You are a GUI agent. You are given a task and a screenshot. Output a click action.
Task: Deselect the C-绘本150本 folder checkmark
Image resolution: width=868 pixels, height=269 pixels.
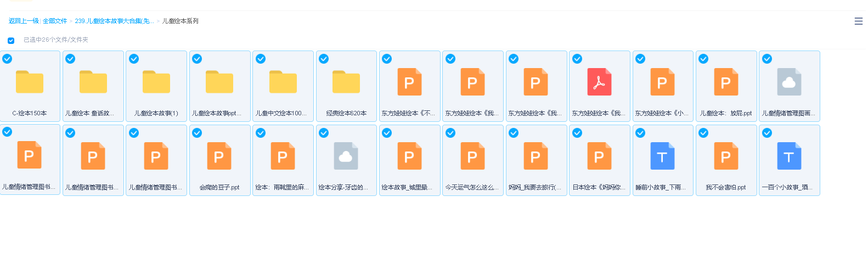point(7,59)
